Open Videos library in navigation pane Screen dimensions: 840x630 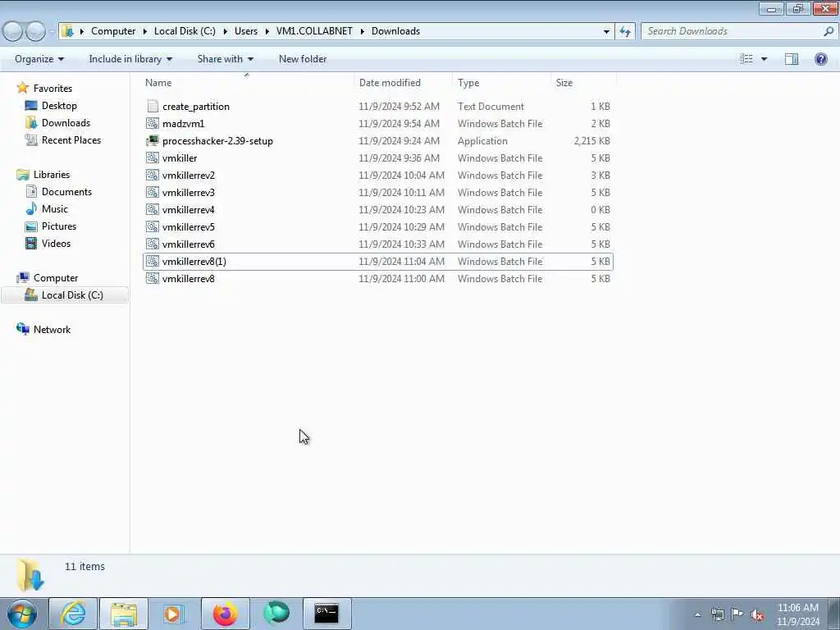pyautogui.click(x=56, y=243)
